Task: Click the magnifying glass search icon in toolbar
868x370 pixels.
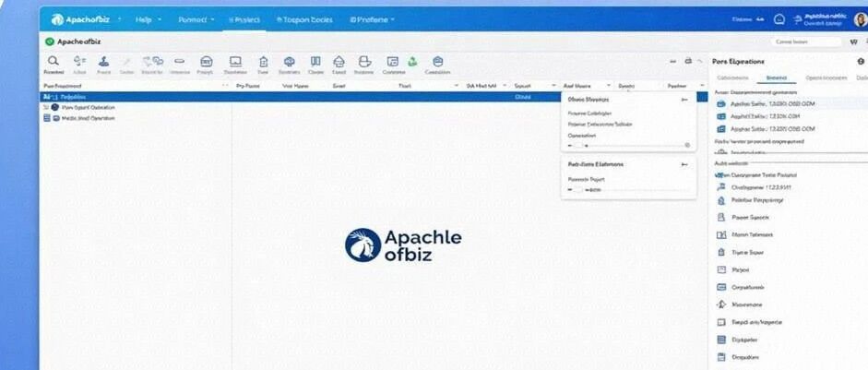Action: (54, 61)
